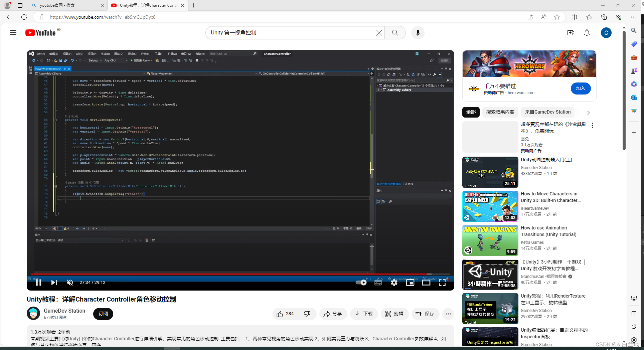
Task: Select the 搜索结果内容 filter chip
Action: click(500, 112)
